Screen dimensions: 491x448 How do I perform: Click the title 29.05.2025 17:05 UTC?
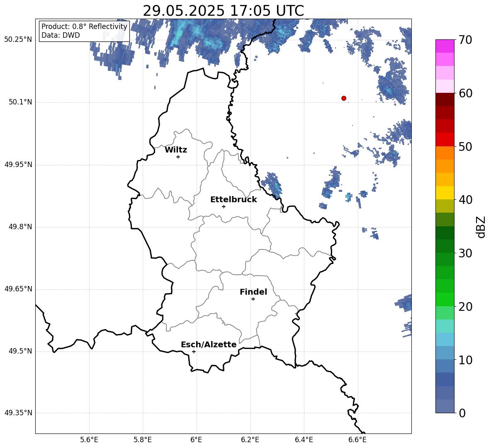(x=224, y=11)
